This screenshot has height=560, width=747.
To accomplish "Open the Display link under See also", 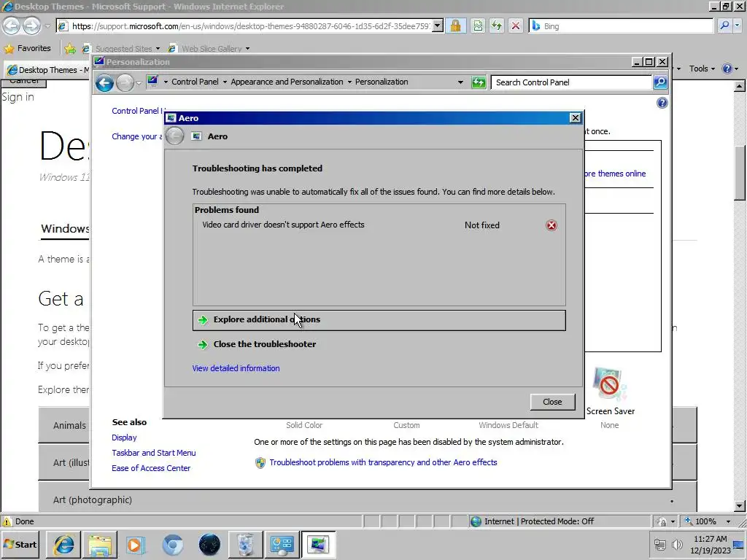I will pyautogui.click(x=124, y=437).
